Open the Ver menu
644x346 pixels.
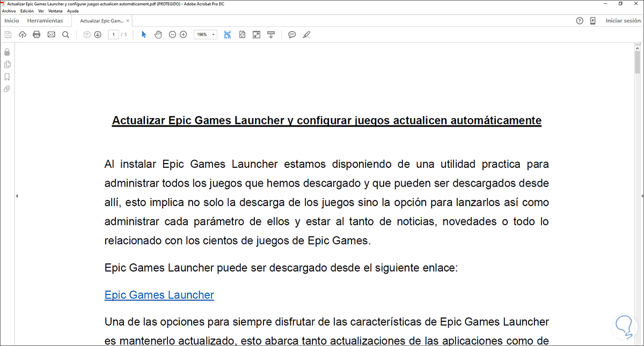point(41,11)
